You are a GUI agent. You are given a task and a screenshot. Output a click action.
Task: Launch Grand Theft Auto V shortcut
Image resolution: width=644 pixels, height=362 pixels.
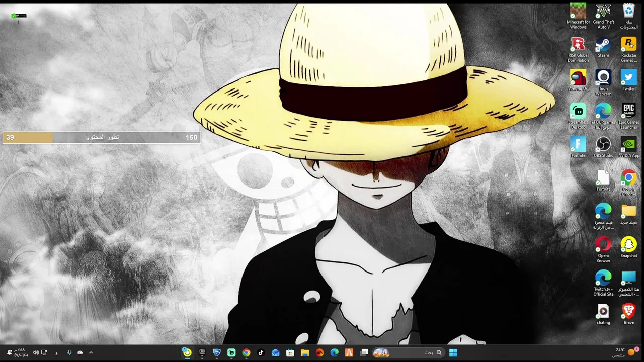click(603, 16)
